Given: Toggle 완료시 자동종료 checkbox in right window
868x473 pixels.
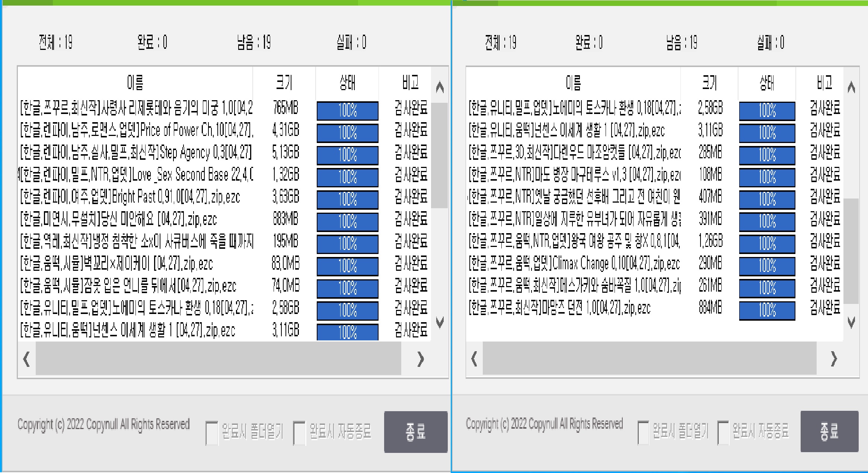Looking at the screenshot, I should tap(723, 432).
